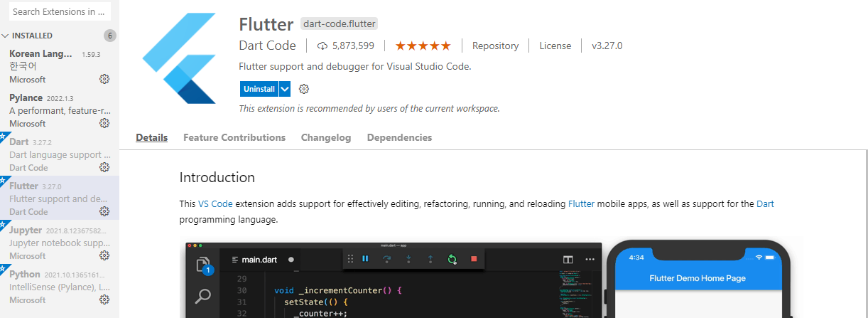Image resolution: width=868 pixels, height=318 pixels.
Task: Select the Dart extension in list
Action: [x=60, y=154]
